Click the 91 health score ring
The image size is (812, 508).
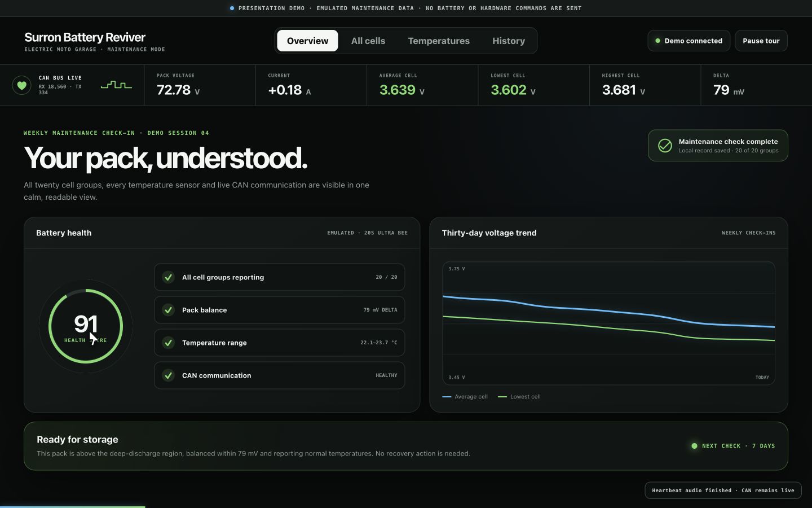(x=86, y=326)
